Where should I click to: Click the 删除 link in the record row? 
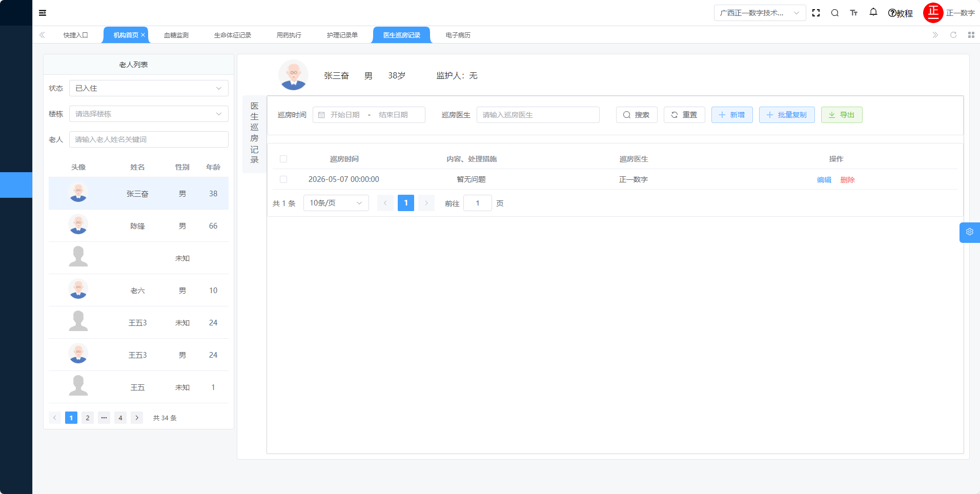pyautogui.click(x=848, y=180)
